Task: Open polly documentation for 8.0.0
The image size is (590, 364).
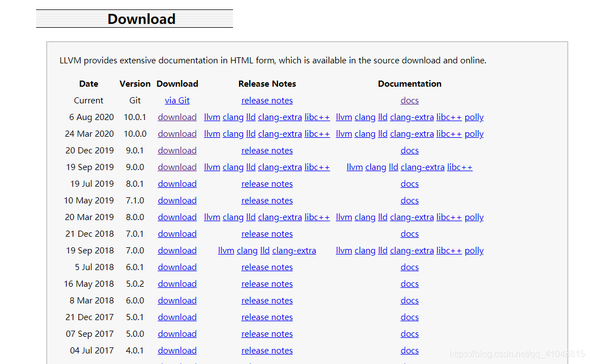Action: (x=474, y=217)
